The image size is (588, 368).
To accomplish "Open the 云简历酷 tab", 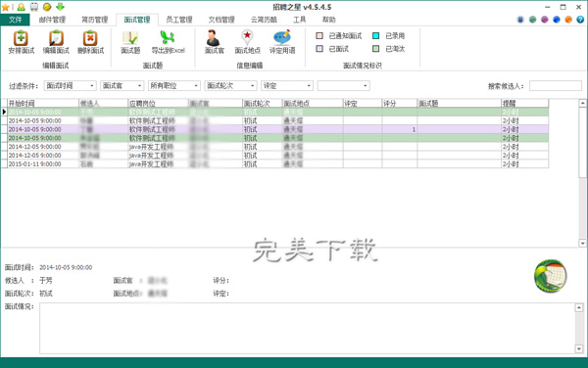I will point(264,20).
